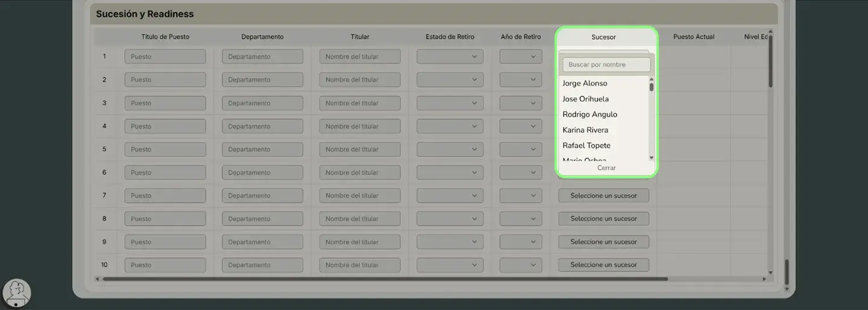868x310 pixels.
Task: Click the Título de Puesto column header
Action: point(165,37)
